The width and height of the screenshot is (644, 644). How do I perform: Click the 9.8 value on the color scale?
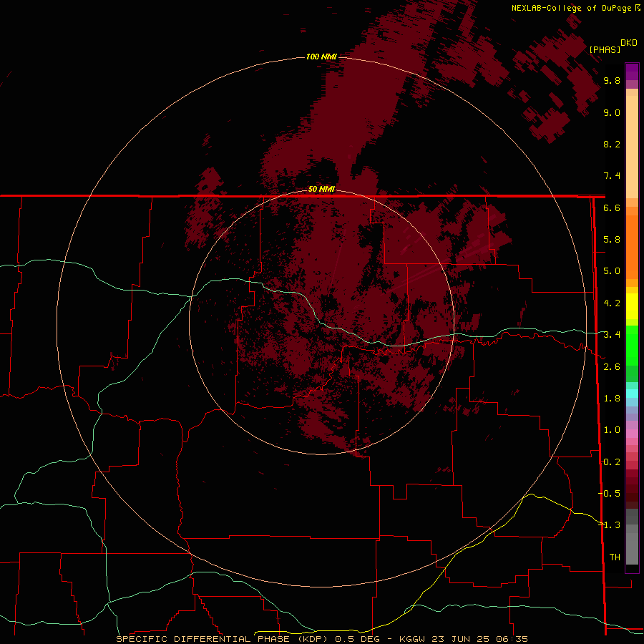pyautogui.click(x=612, y=80)
